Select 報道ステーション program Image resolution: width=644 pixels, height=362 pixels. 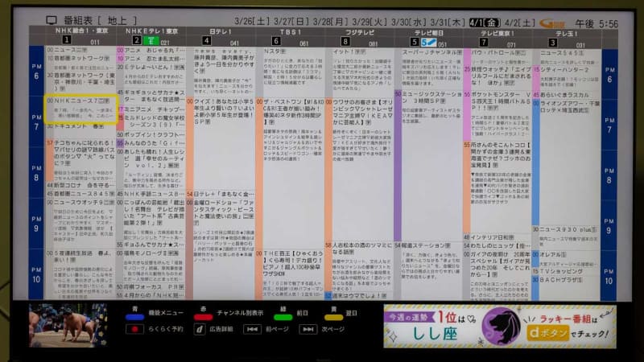tap(428, 271)
